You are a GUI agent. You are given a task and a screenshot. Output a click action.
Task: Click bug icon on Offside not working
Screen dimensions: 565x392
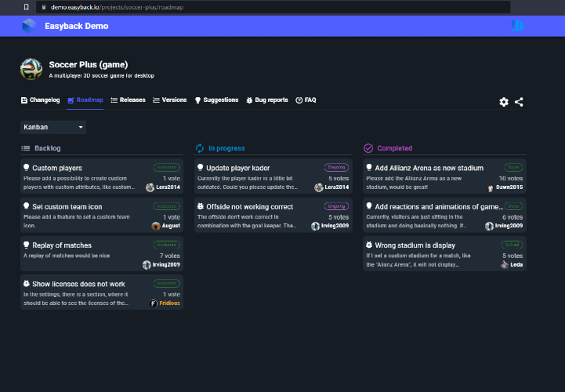pyautogui.click(x=201, y=206)
